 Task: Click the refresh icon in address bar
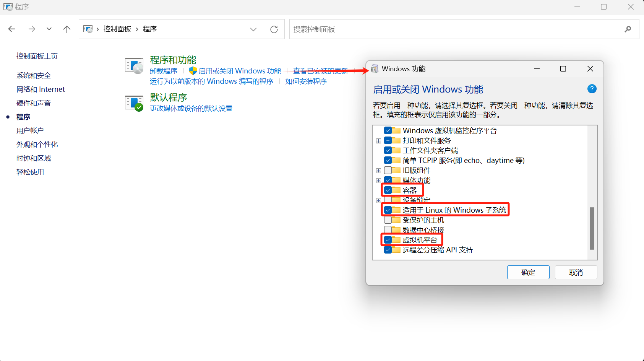coord(274,29)
